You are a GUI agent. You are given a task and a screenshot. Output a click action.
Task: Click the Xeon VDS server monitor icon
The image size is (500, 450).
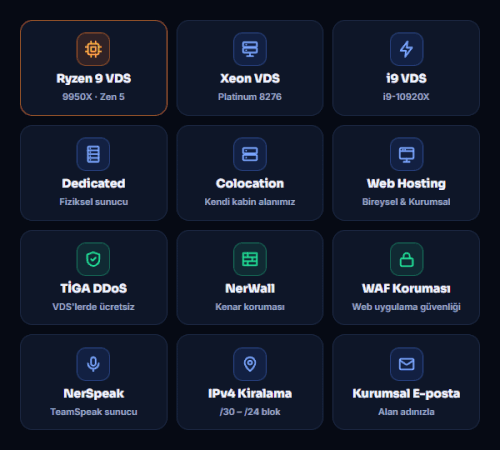click(x=250, y=49)
